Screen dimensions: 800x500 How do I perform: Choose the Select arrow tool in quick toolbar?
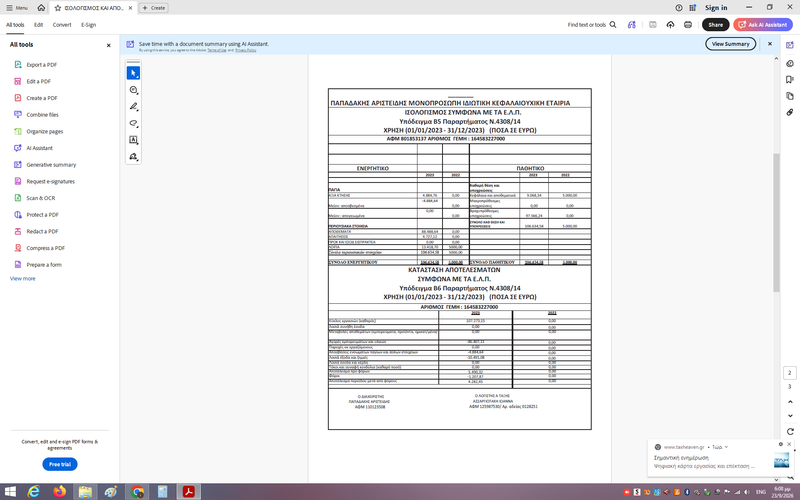(133, 73)
